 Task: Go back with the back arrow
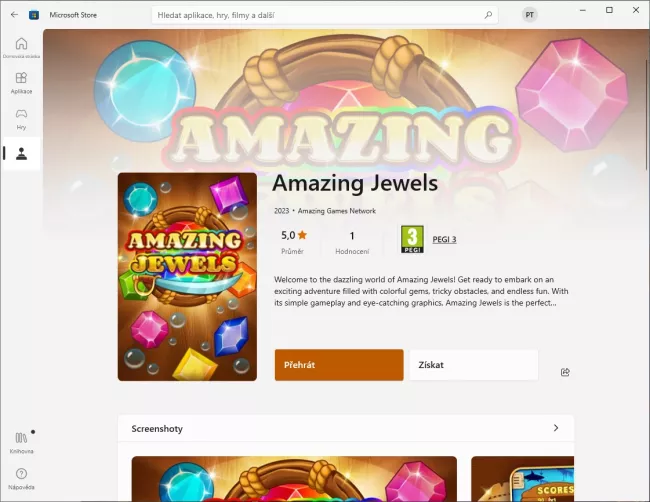[x=15, y=15]
